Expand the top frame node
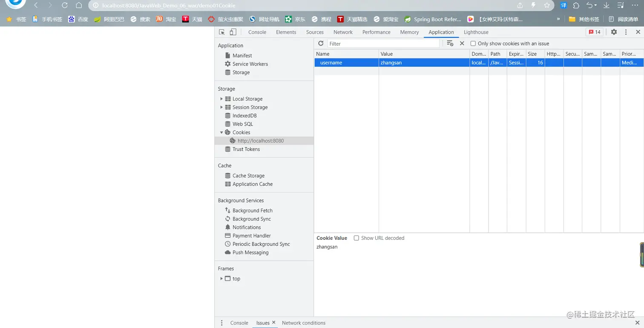 (x=221, y=279)
